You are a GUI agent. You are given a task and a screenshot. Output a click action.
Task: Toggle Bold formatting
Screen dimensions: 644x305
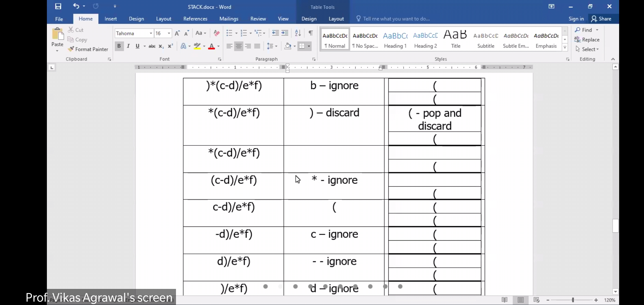[119, 46]
